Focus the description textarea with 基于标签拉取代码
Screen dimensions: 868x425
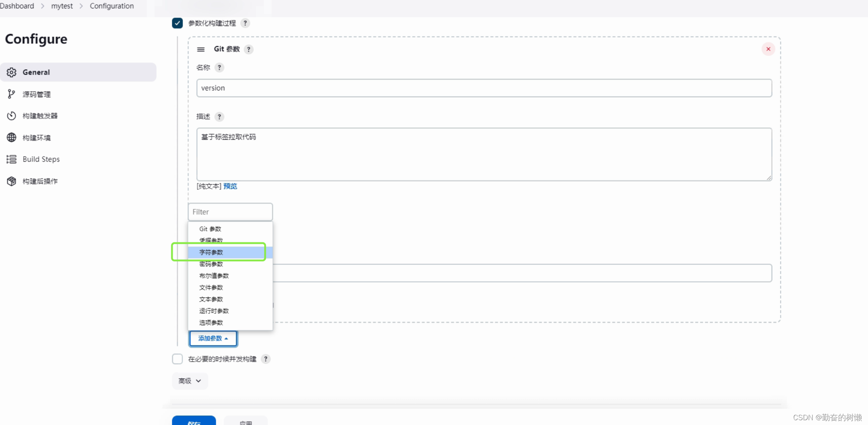point(484,154)
